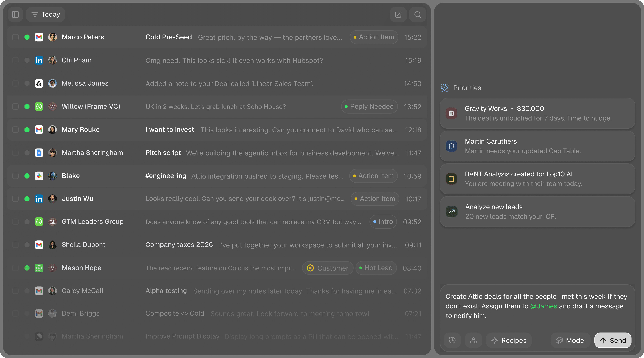Viewport: 644px width, 358px height.
Task: Open the Model selector
Action: tap(571, 340)
